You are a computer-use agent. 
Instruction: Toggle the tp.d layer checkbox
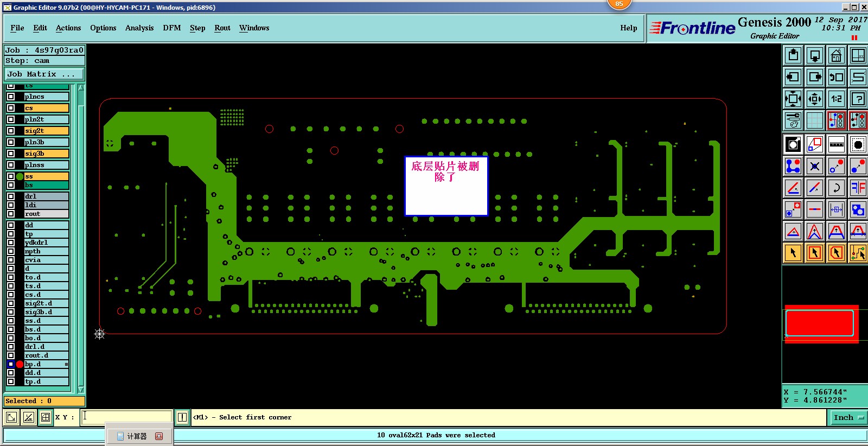11,381
